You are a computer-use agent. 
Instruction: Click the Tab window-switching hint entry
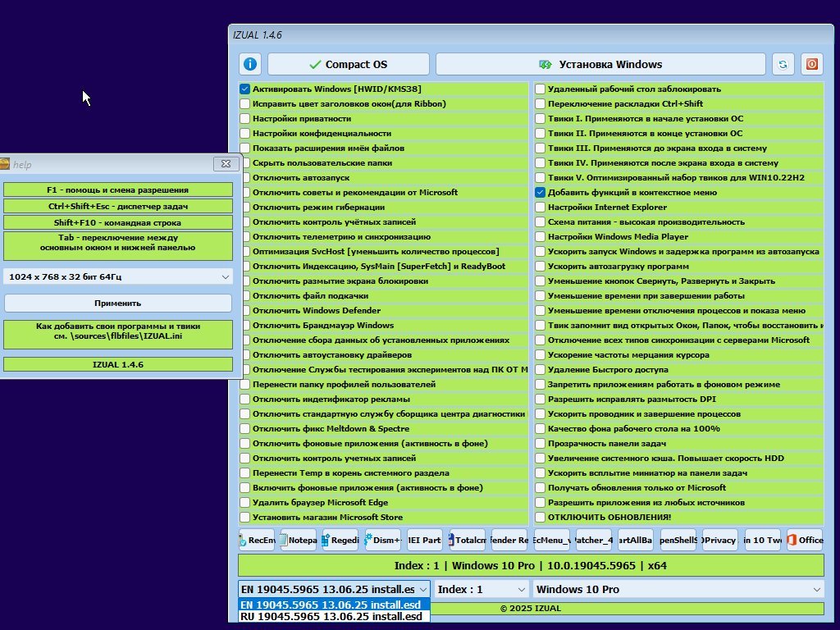(x=118, y=246)
